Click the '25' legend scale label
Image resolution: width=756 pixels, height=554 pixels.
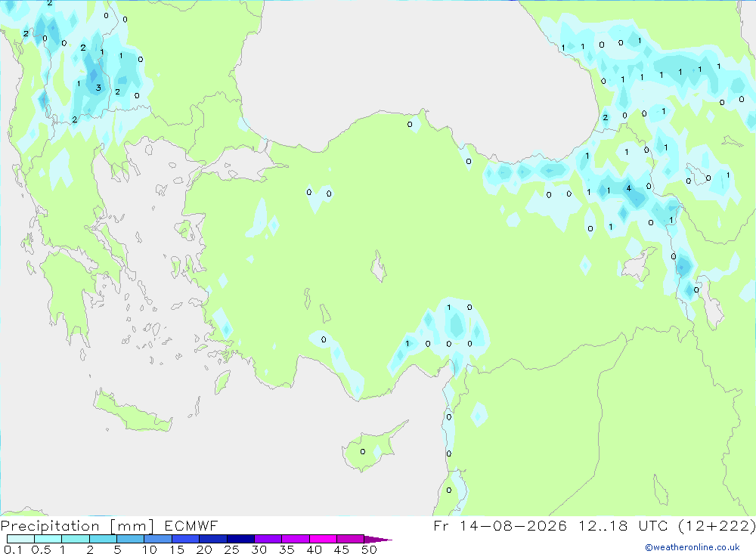pyautogui.click(x=232, y=549)
